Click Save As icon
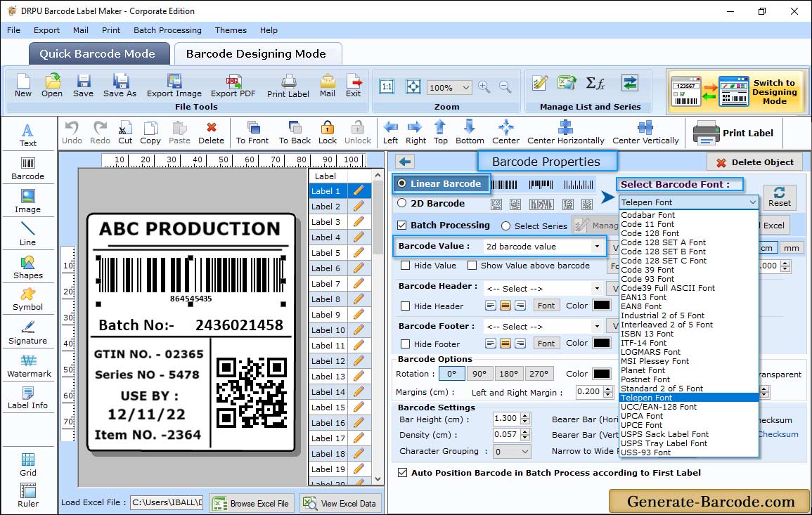Viewport: 812px width, 515px height. [x=120, y=86]
